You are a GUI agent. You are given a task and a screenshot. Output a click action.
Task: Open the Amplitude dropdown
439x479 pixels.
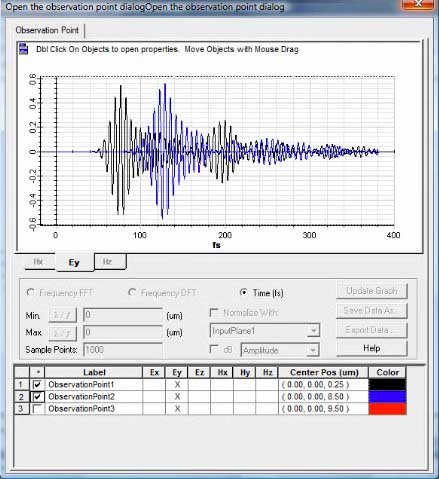[x=313, y=350]
